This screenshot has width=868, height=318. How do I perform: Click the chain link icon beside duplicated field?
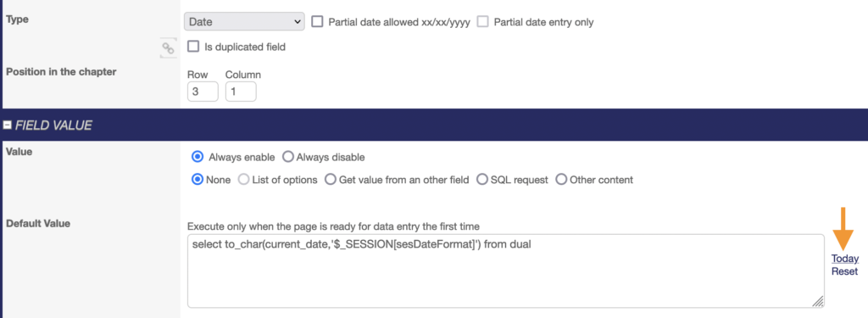(168, 48)
